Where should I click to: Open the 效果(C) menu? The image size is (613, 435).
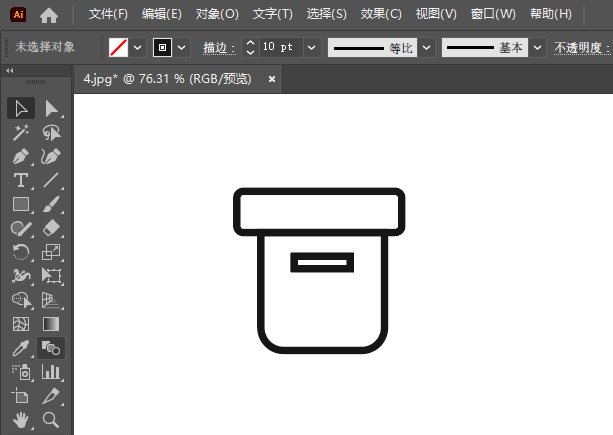(381, 14)
